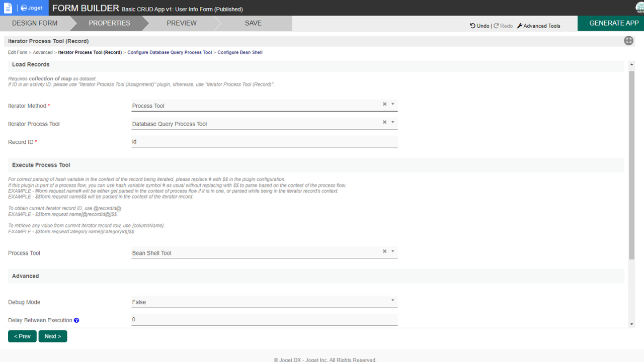This screenshot has height=362, width=644.
Task: Click the fullscreen expand icon
Action: [x=628, y=41]
